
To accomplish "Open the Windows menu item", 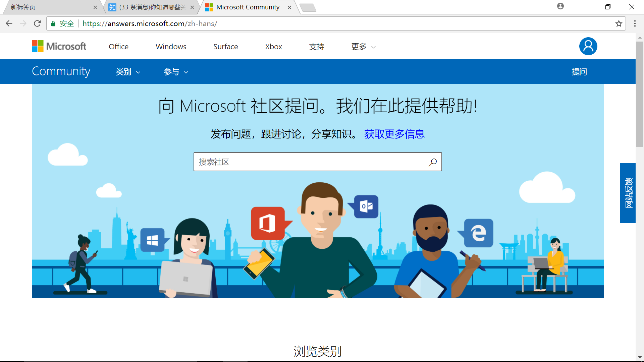I will (171, 47).
